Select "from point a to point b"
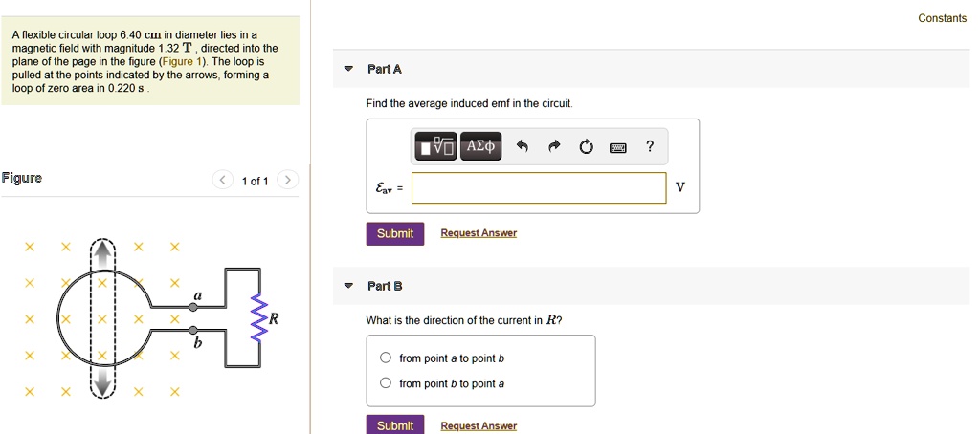 tap(385, 358)
